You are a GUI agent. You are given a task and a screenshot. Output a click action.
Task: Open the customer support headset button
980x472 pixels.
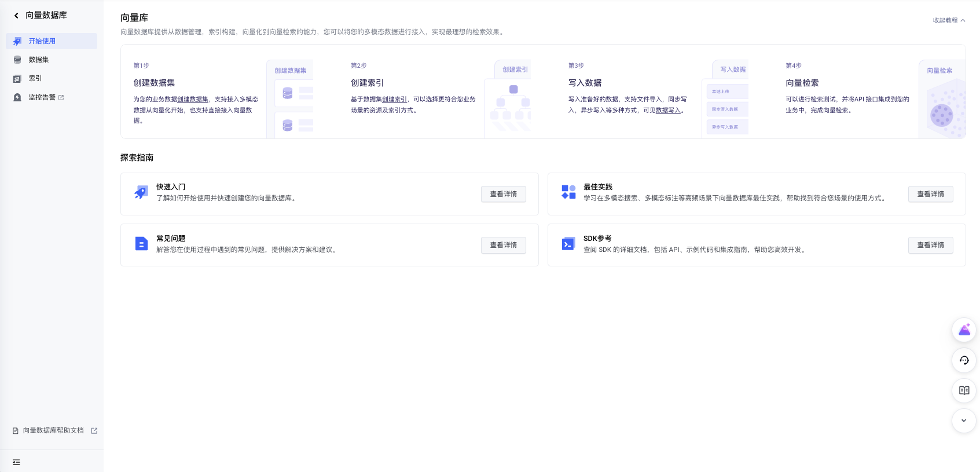[x=964, y=360]
